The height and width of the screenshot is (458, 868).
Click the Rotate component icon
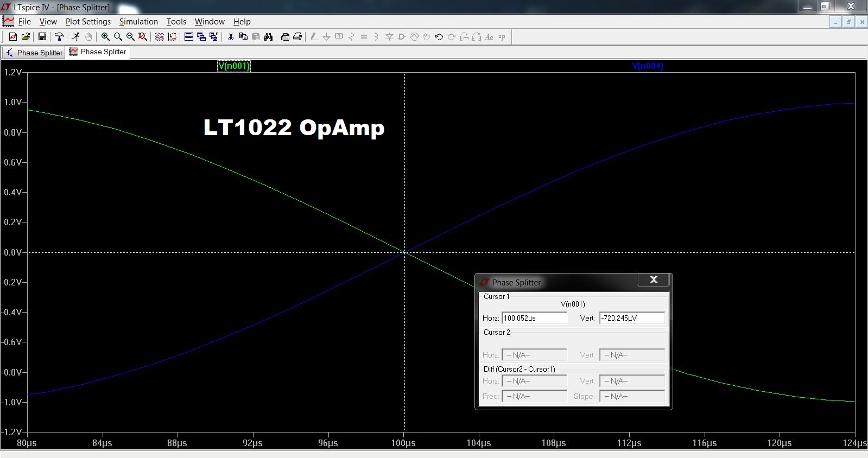[x=464, y=37]
